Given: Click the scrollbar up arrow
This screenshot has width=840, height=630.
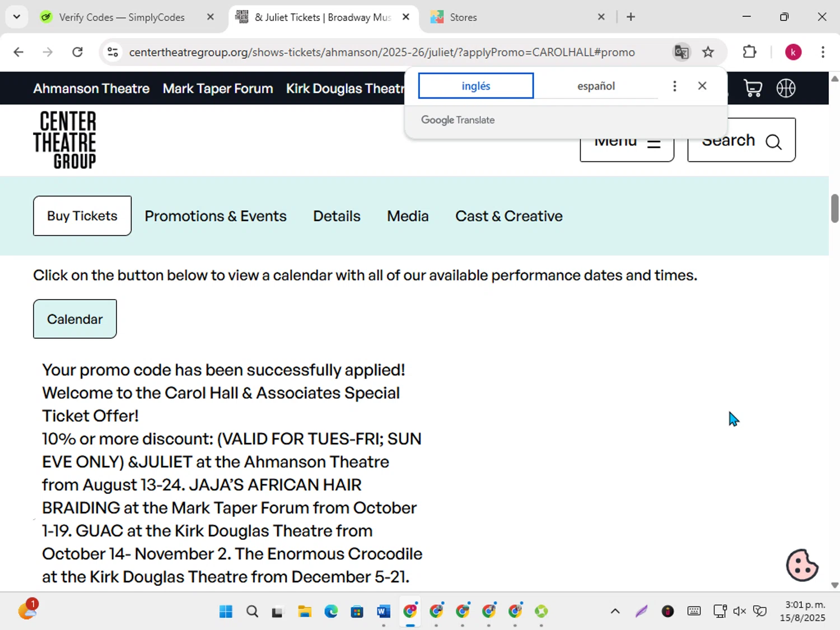Looking at the screenshot, I should [x=834, y=78].
